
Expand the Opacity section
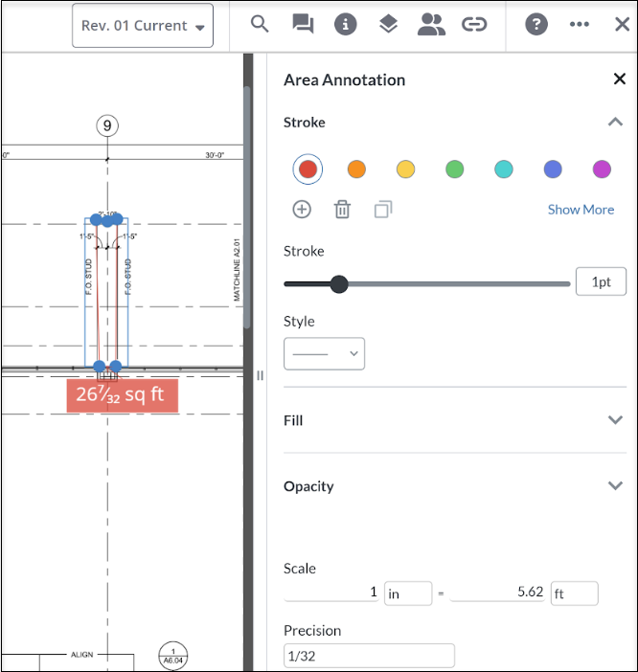click(x=455, y=486)
